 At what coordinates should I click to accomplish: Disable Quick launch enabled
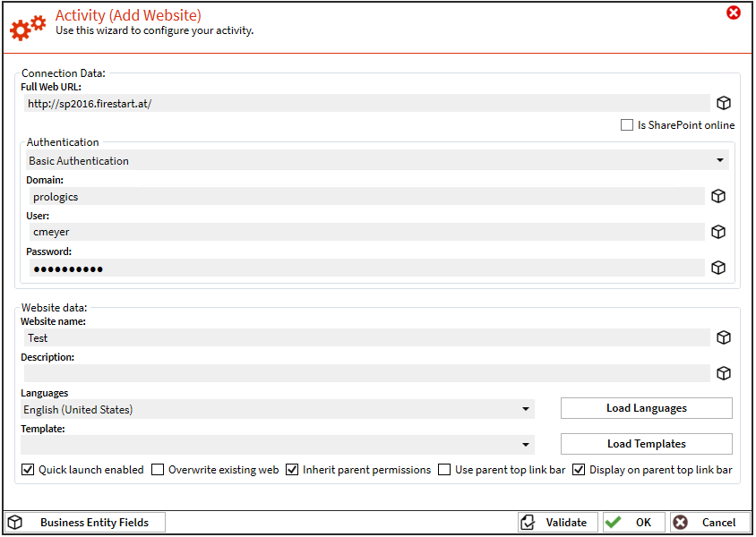click(x=28, y=469)
